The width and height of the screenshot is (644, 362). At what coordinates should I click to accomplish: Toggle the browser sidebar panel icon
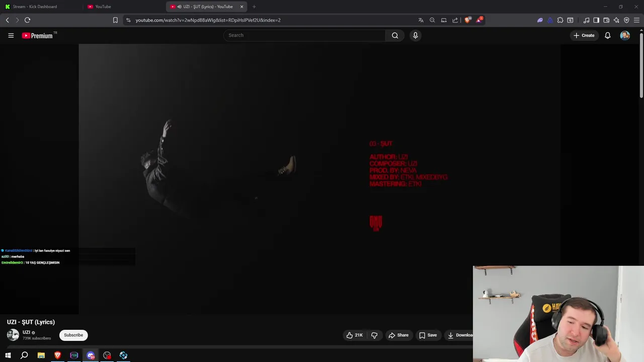pyautogui.click(x=596, y=20)
